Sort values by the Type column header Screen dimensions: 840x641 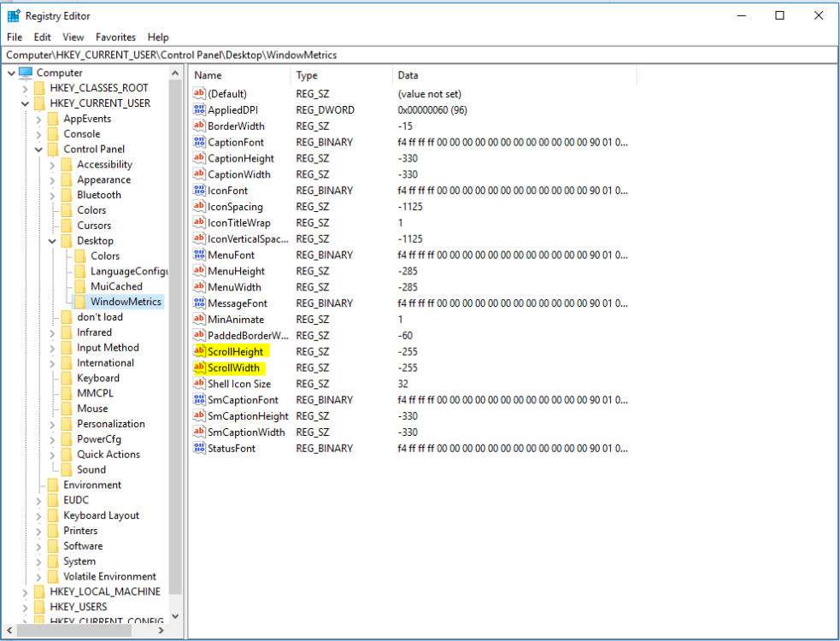(x=340, y=75)
